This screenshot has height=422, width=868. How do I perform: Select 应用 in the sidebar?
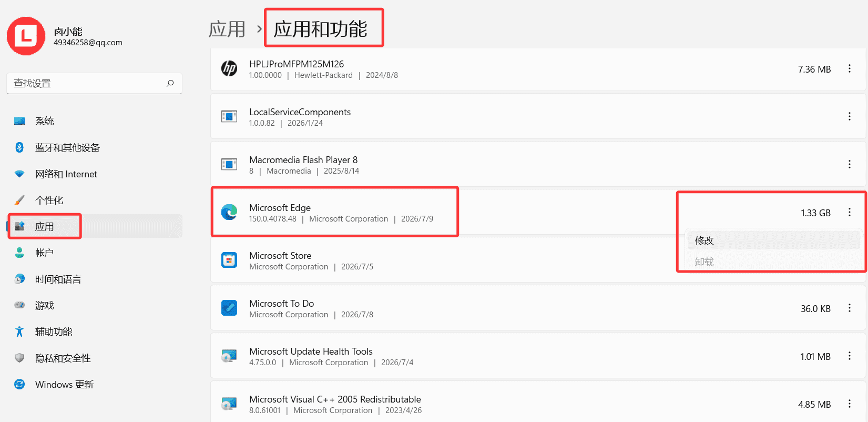click(x=95, y=226)
